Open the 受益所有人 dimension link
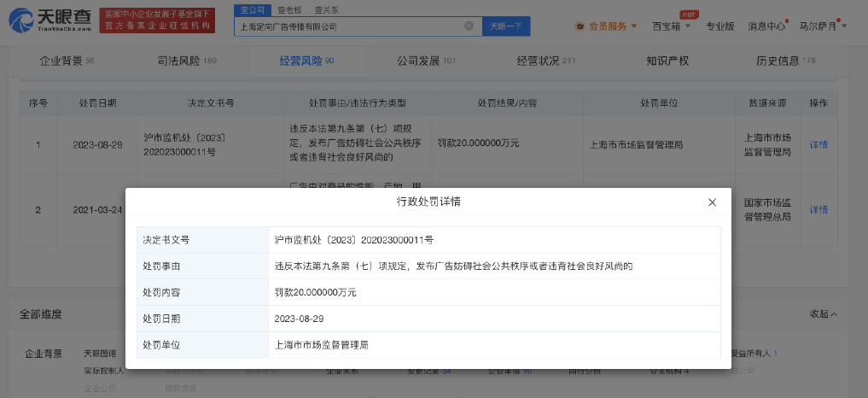 tap(754, 353)
